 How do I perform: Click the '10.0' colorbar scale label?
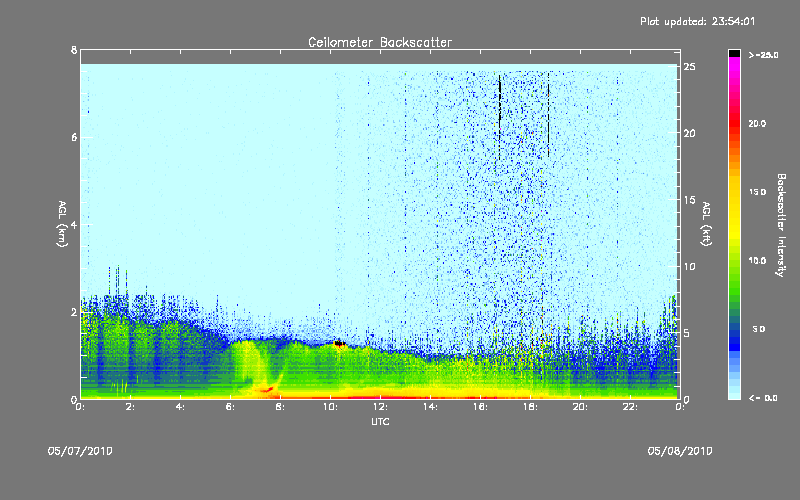(x=758, y=261)
